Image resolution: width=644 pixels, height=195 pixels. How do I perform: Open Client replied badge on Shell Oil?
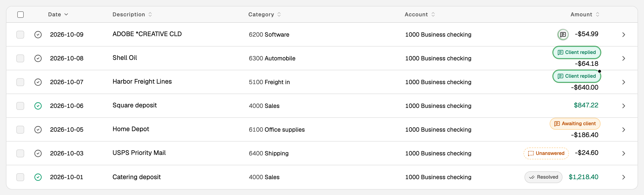point(577,52)
